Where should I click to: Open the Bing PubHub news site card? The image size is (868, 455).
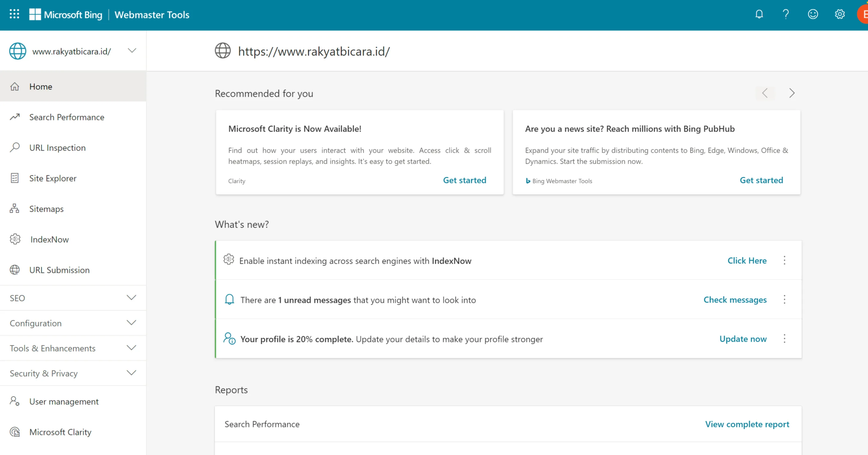pyautogui.click(x=656, y=152)
